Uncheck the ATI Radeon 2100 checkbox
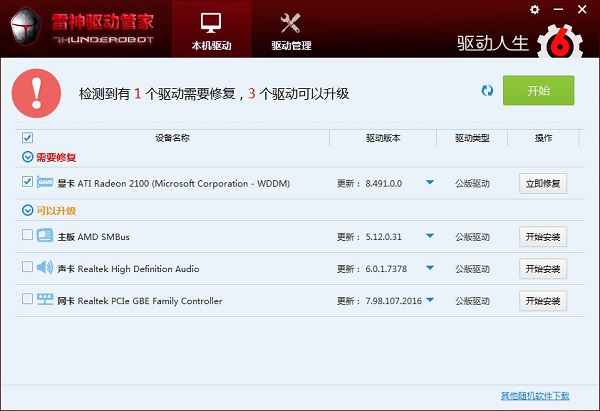Image resolution: width=600 pixels, height=411 pixels. (27, 182)
